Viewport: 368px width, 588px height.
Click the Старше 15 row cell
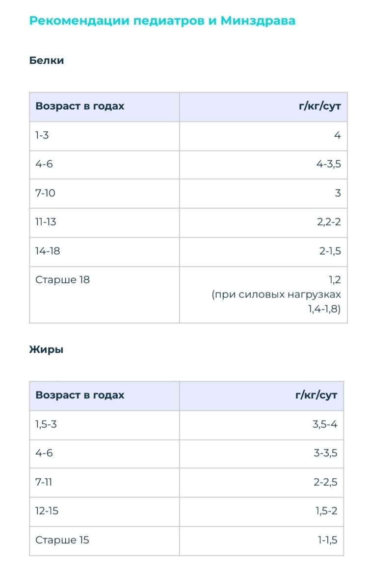tap(62, 540)
